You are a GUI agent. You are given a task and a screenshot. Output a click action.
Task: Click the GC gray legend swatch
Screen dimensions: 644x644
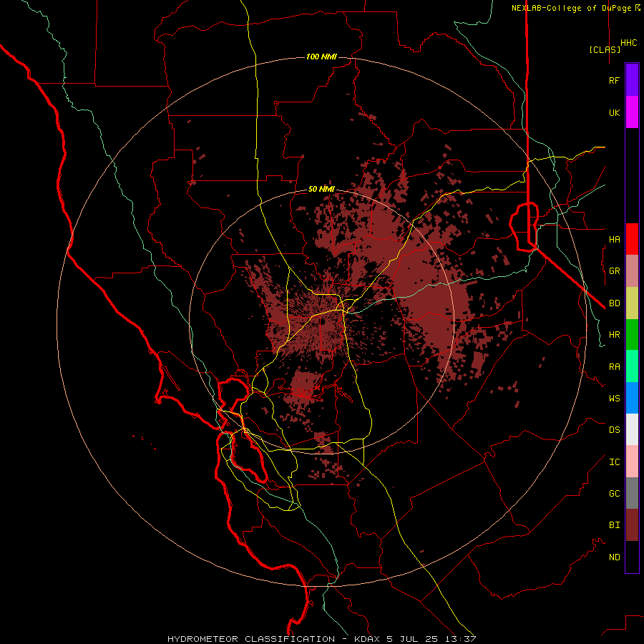(632, 493)
